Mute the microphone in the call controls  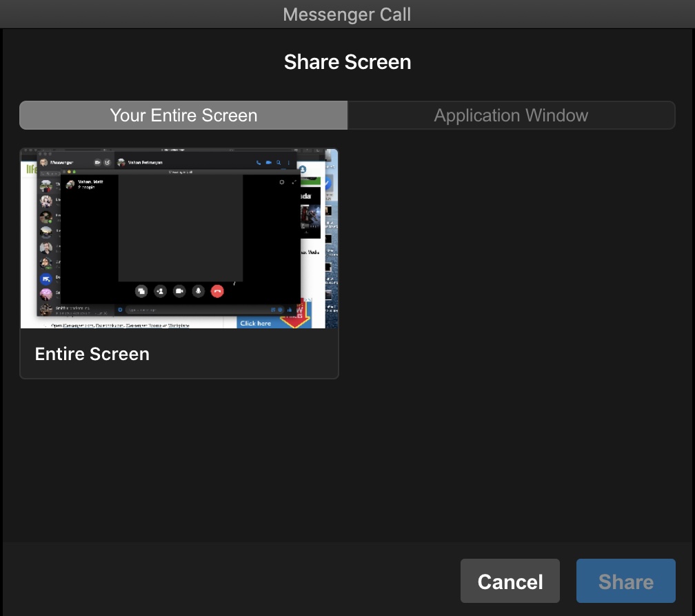(x=198, y=291)
